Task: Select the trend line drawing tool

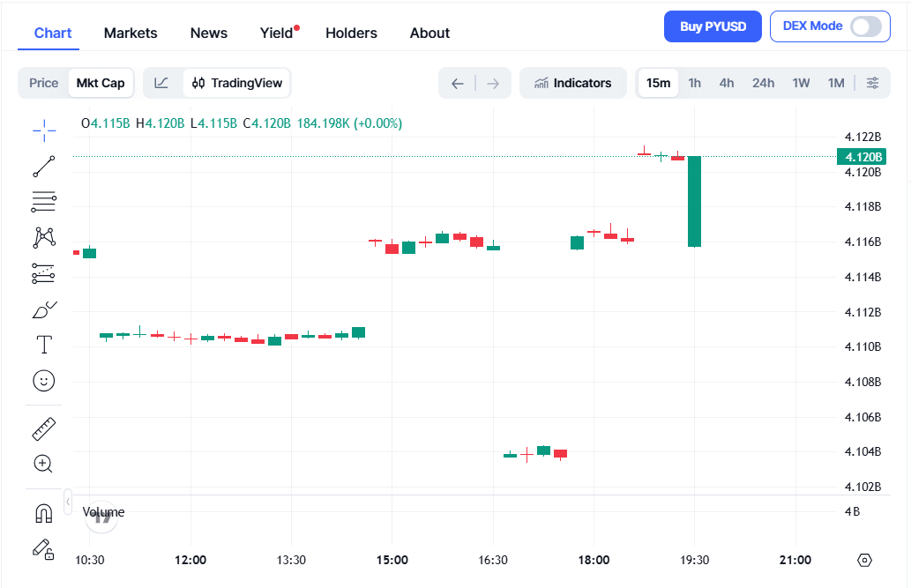Action: coord(44,166)
